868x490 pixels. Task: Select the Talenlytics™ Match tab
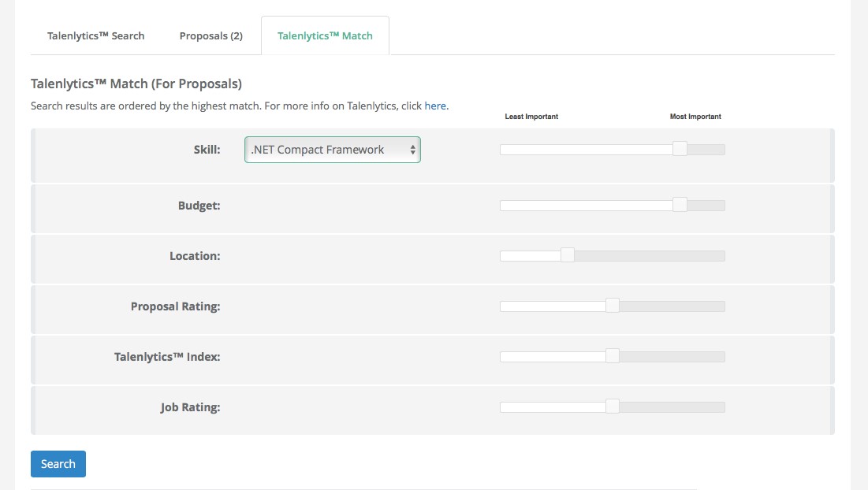325,36
